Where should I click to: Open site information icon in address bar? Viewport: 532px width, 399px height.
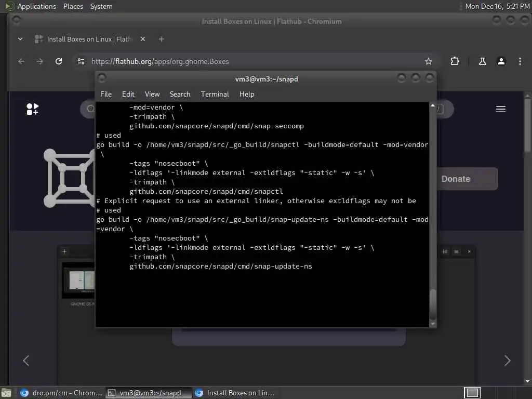click(81, 61)
